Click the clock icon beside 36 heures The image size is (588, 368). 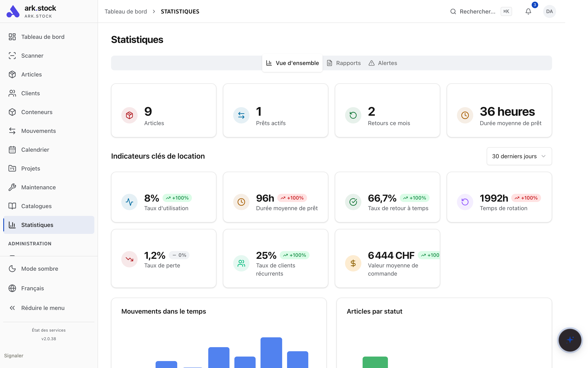point(465,115)
